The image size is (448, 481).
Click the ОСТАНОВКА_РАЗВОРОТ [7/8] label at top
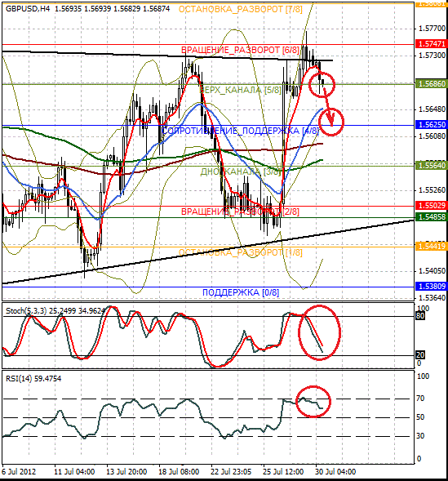pyautogui.click(x=240, y=9)
